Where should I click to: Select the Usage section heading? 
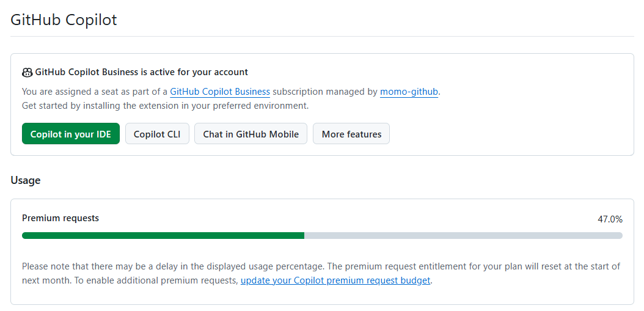[x=26, y=180]
